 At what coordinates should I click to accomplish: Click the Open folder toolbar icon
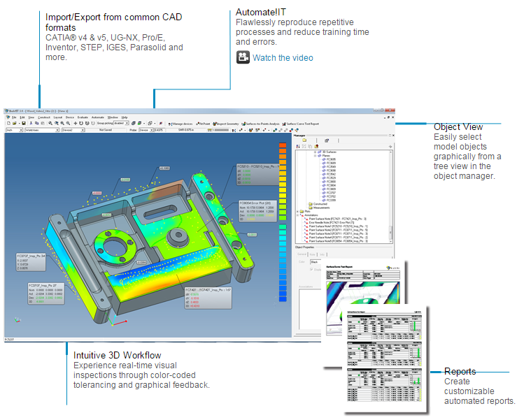tap(15, 123)
